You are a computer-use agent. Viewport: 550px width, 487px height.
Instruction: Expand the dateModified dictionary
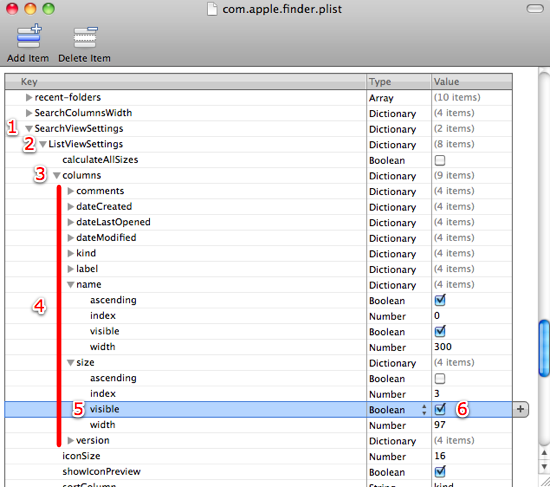[71, 238]
